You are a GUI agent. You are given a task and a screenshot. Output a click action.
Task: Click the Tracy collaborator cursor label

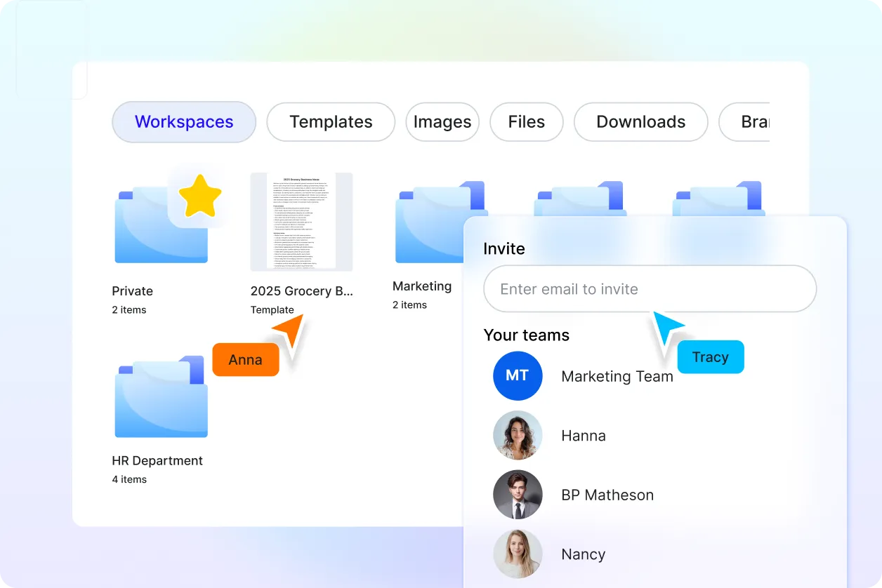point(710,356)
